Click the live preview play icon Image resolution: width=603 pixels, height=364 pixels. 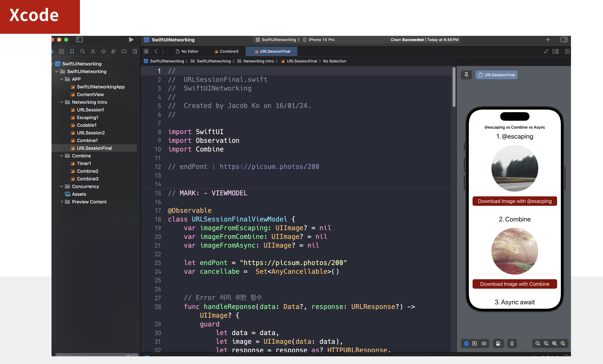tap(466, 344)
